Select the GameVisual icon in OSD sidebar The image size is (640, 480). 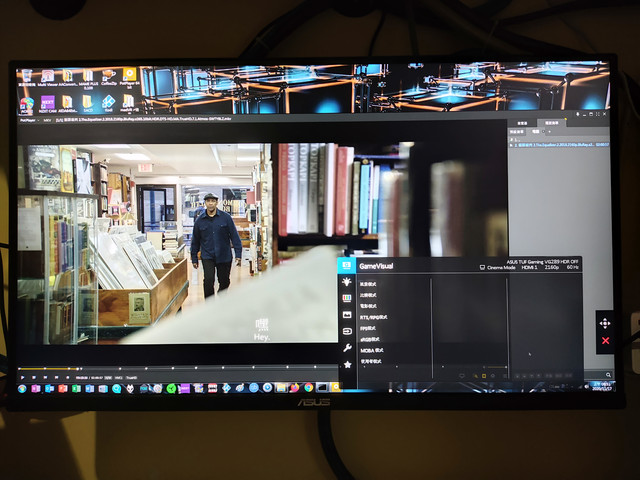[347, 266]
